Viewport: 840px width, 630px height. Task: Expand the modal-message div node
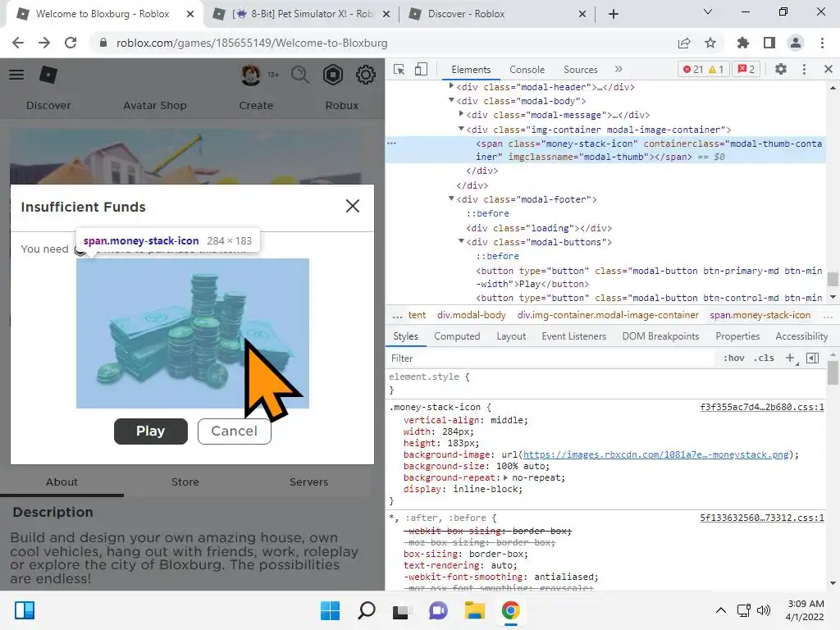461,114
